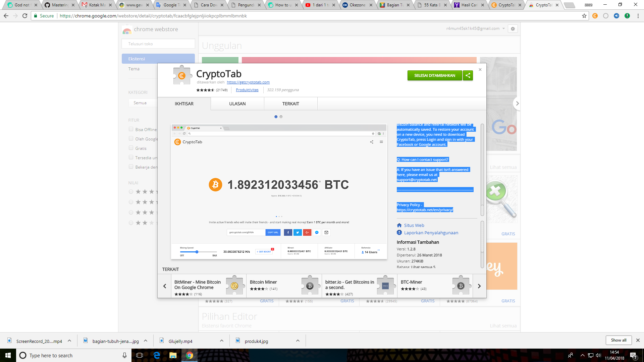Share via the Facebook icon

pos(288,232)
